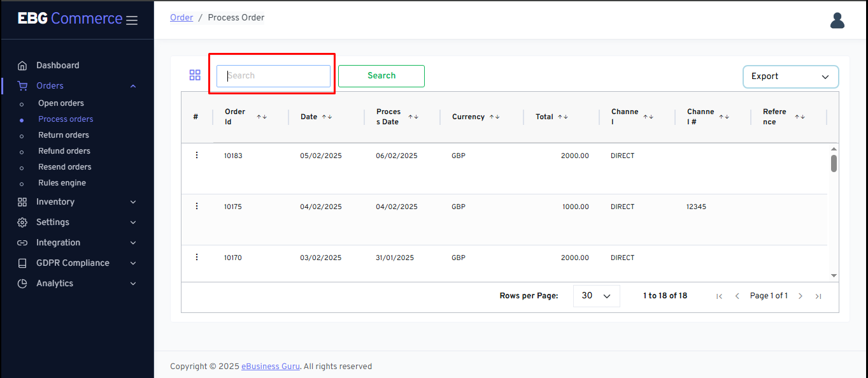Open the Rows per Page dropdown

click(596, 296)
